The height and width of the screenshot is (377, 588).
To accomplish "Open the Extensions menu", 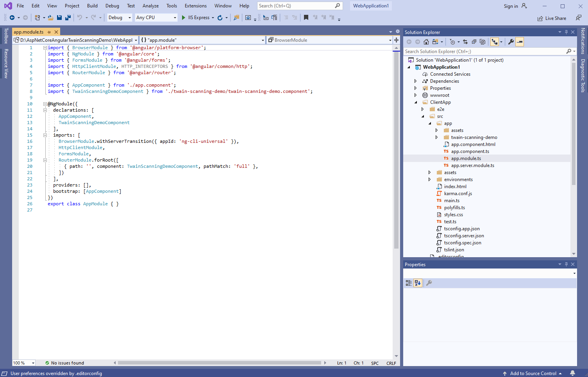I will tap(195, 6).
